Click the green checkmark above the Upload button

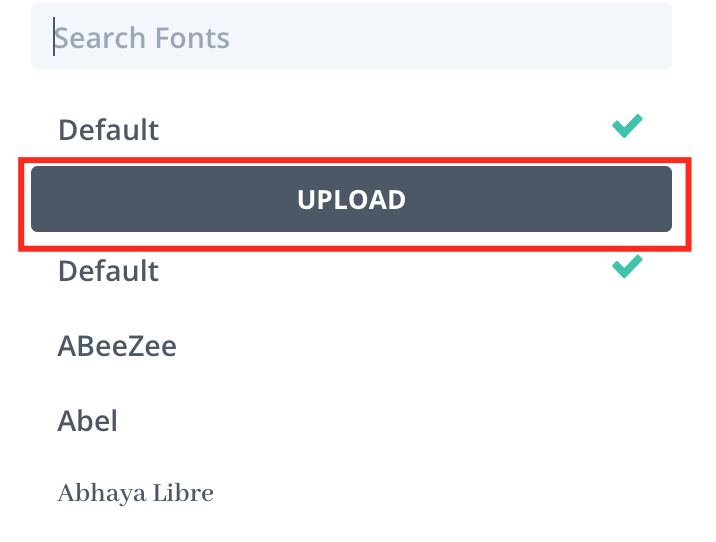pos(627,126)
